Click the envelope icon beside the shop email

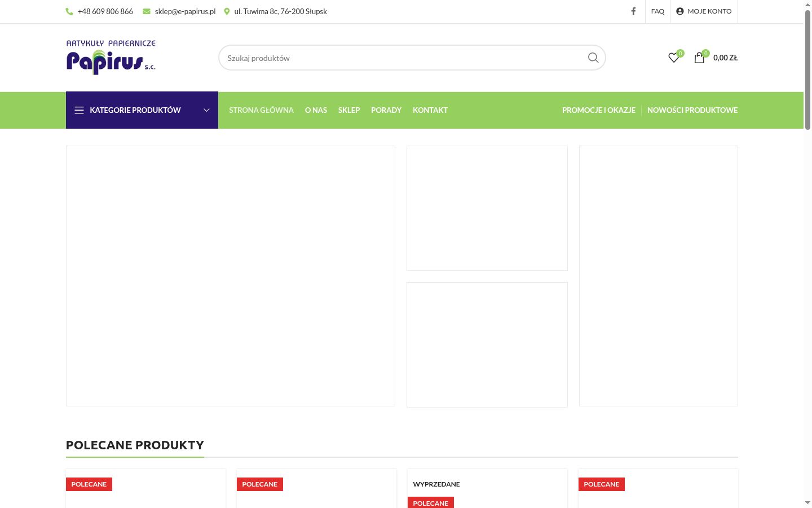[x=147, y=11]
